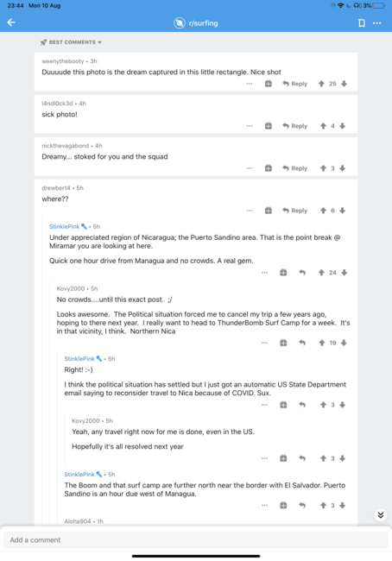Viewport: 392px width, 561px height.
Task: Reply to l4ndl0ck3d's comment
Action: [295, 126]
